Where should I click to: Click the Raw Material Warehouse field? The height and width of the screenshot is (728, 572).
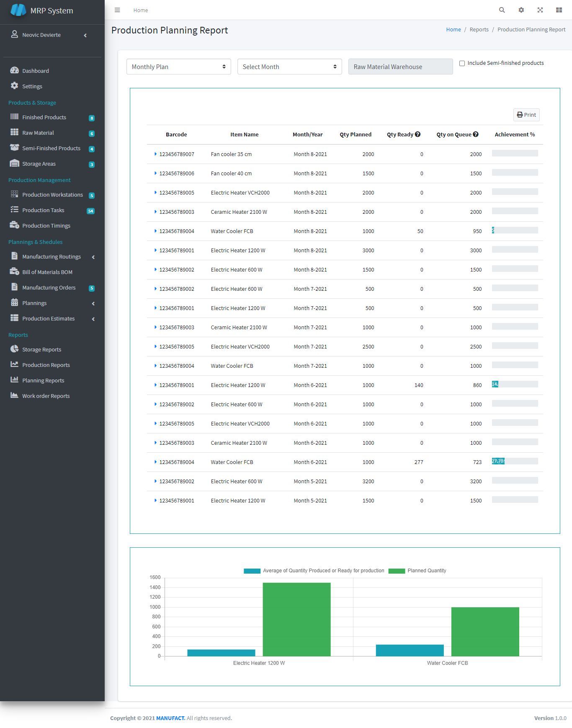(401, 67)
